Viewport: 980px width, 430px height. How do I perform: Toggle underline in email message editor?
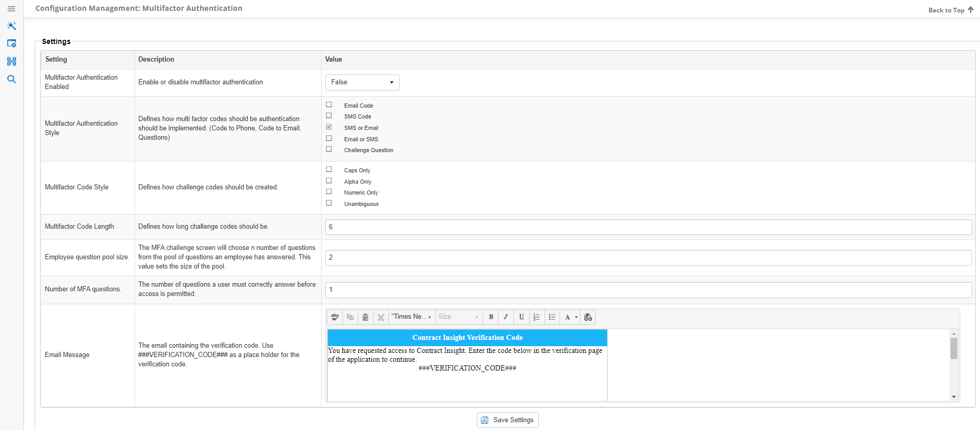[x=521, y=317]
